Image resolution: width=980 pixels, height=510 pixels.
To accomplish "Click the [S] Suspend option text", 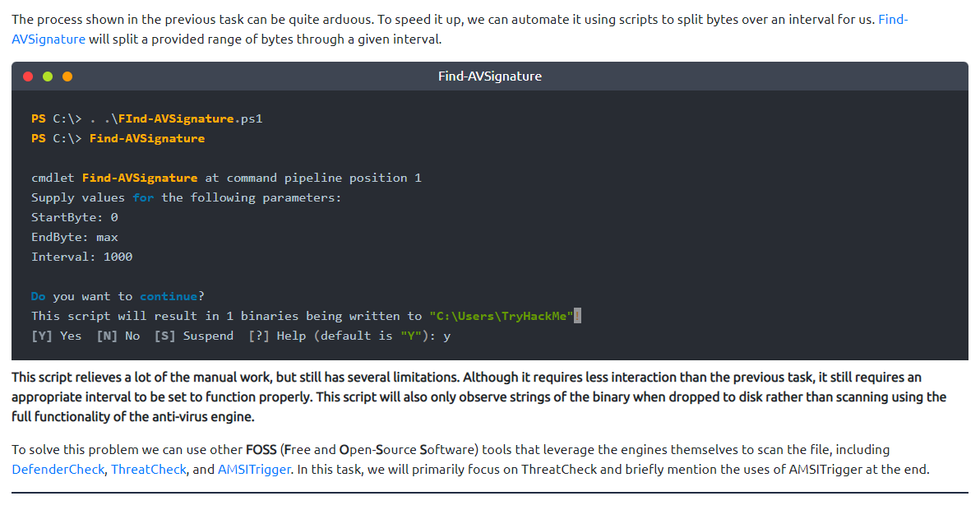I will tap(194, 336).
